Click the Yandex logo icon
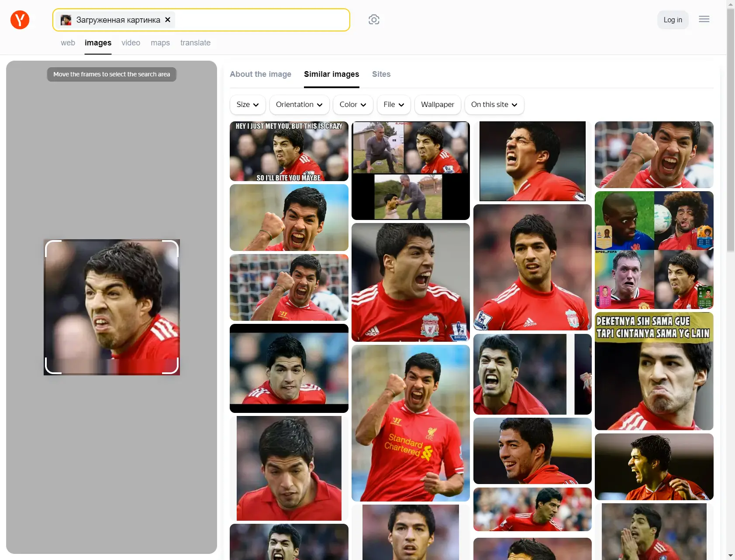Screen dimensions: 735x560 20,20
